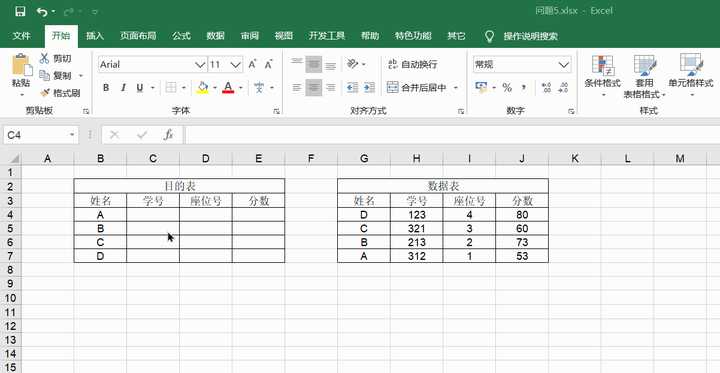Toggle Underline formatting
This screenshot has height=373, width=720.
click(x=140, y=87)
